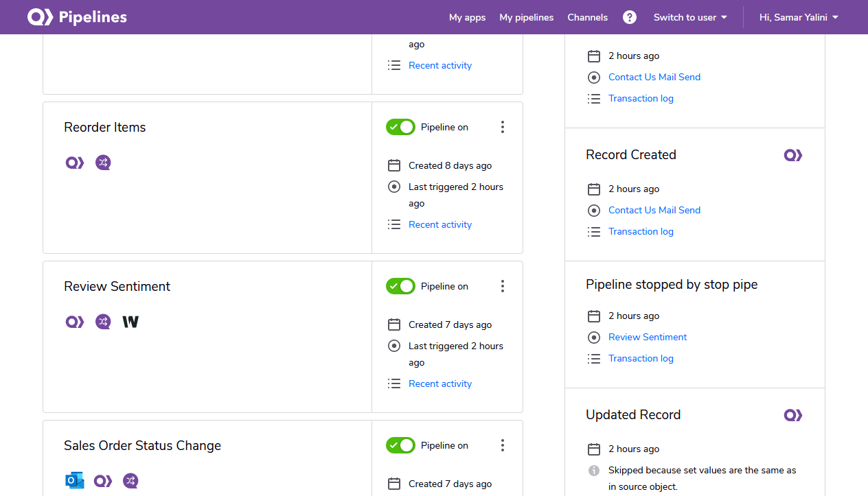The height and width of the screenshot is (496, 868).
Task: Click list icon beside Review Sentiment Recent activity
Action: click(394, 383)
